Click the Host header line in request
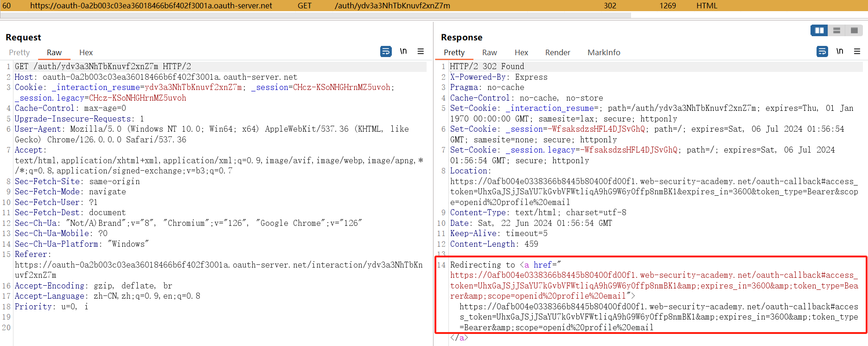Screen dimensions: 868x346 156,77
